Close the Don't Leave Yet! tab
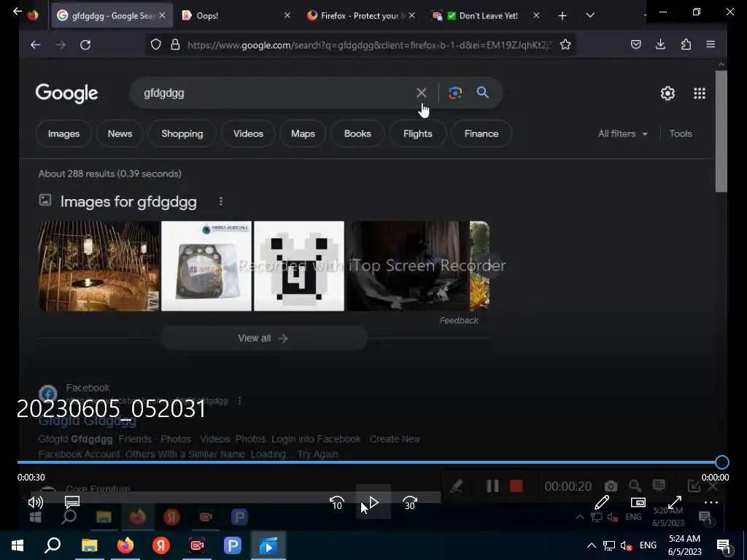This screenshot has height=560, width=747. click(536, 16)
